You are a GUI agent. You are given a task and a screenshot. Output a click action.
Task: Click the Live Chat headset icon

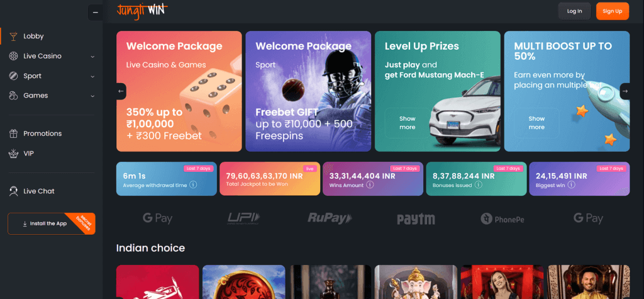coord(14,191)
